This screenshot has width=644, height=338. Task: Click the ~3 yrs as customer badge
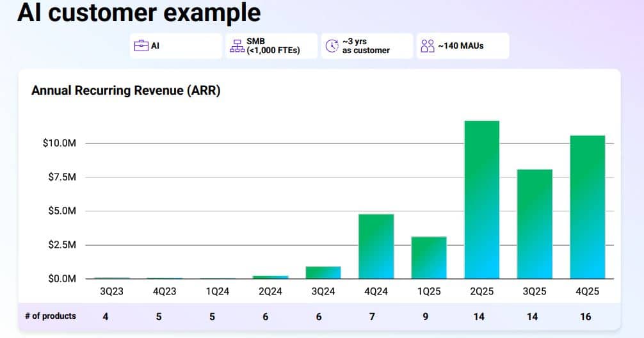point(367,46)
